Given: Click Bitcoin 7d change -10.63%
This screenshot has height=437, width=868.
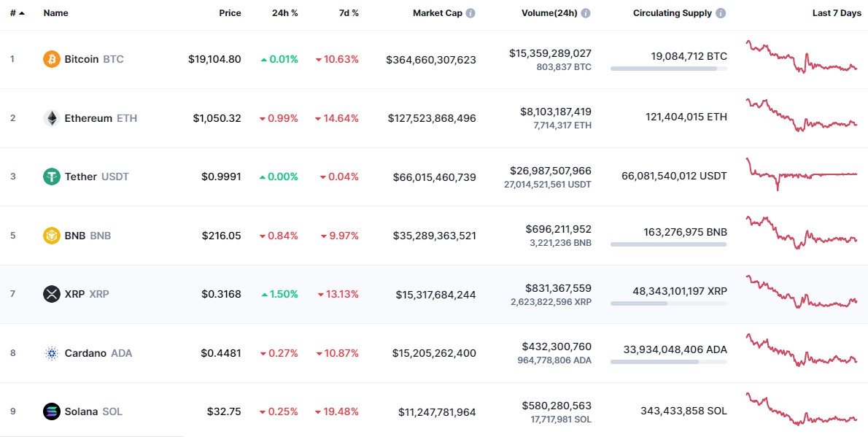Looking at the screenshot, I should [337, 59].
